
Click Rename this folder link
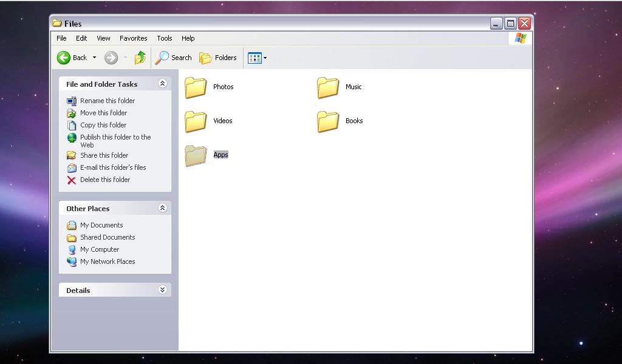(x=108, y=101)
